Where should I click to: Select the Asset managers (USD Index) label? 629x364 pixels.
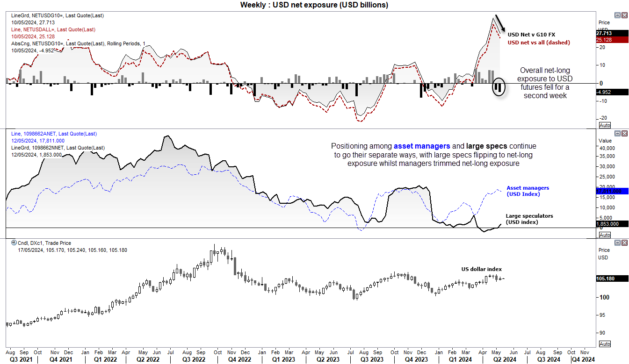(528, 191)
